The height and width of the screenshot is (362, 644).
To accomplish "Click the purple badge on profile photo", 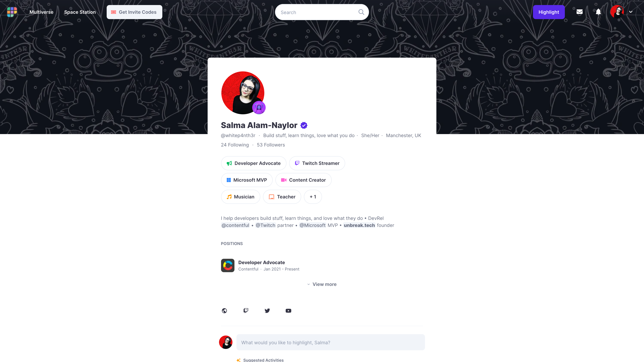I will coord(259,108).
